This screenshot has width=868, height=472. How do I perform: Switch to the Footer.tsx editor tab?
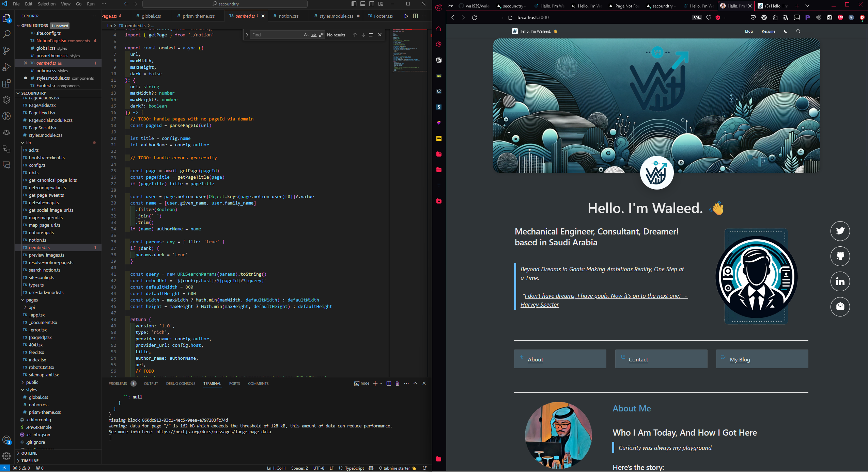[x=383, y=16]
